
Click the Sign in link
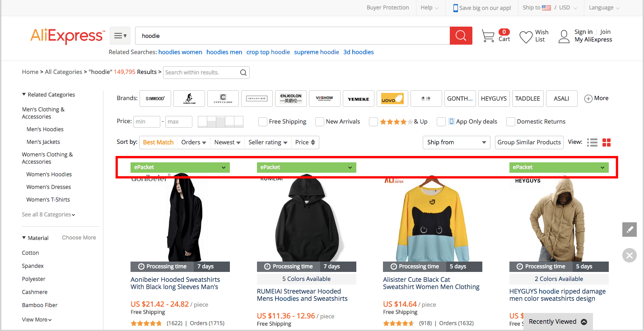[583, 32]
